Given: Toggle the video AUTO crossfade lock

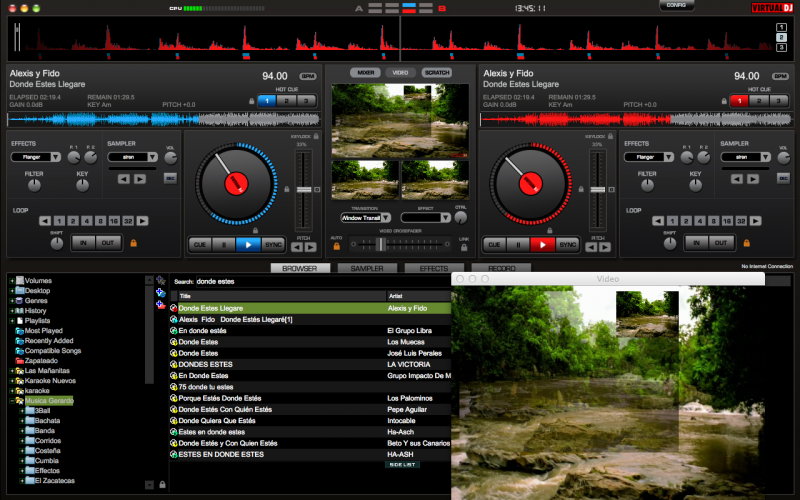Looking at the screenshot, I should pyautogui.click(x=337, y=246).
